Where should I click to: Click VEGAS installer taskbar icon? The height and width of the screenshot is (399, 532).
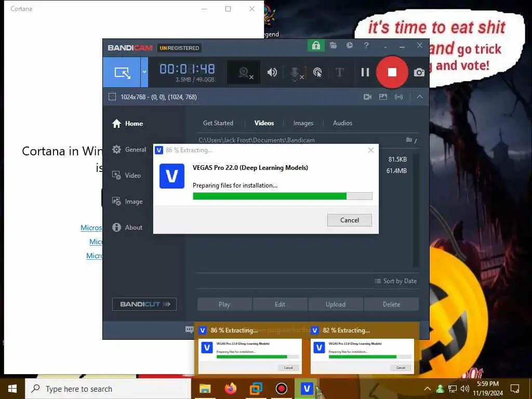click(307, 389)
